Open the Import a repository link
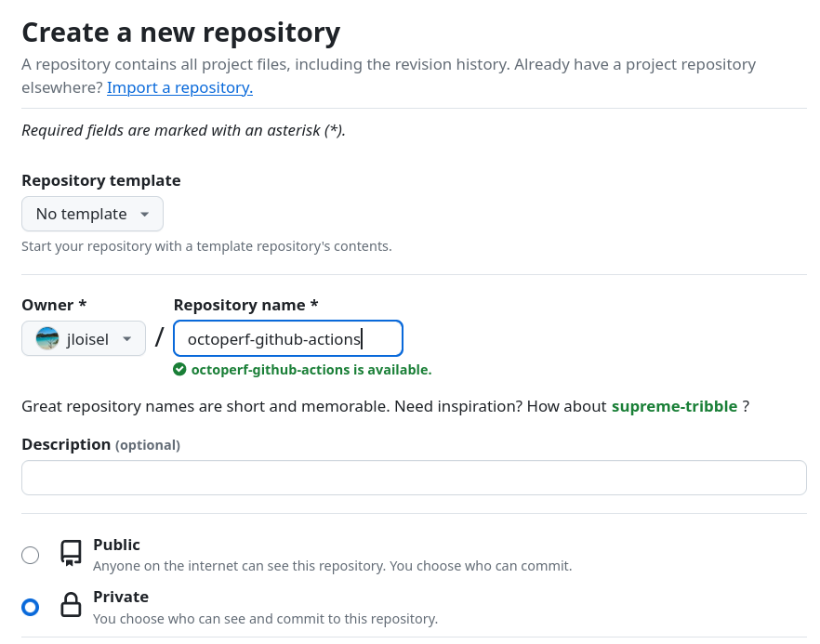The image size is (820, 644). (x=179, y=87)
